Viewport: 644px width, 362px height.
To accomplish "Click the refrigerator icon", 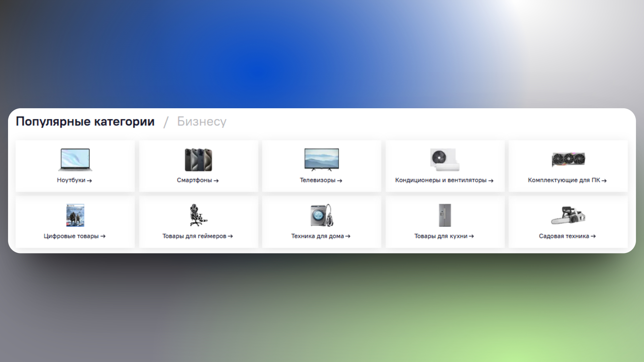I will (445, 215).
